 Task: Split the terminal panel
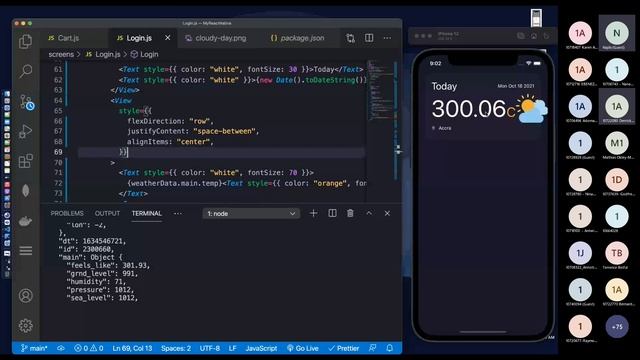tap(332, 213)
